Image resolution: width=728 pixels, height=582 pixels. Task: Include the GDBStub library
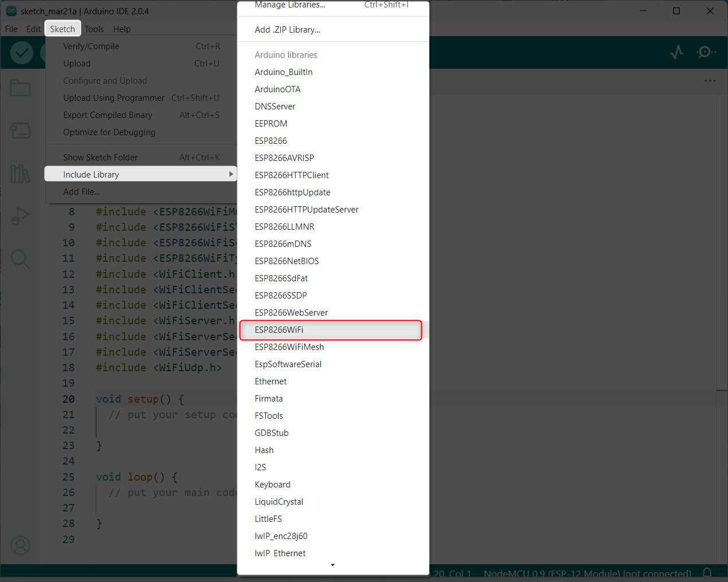(333, 433)
